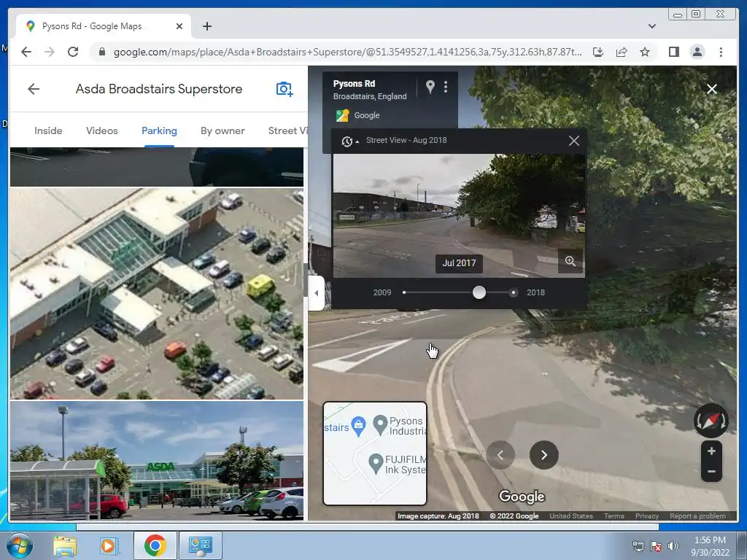Go back from Asda Broadstairs Superstore photos
The image size is (747, 560).
click(34, 89)
